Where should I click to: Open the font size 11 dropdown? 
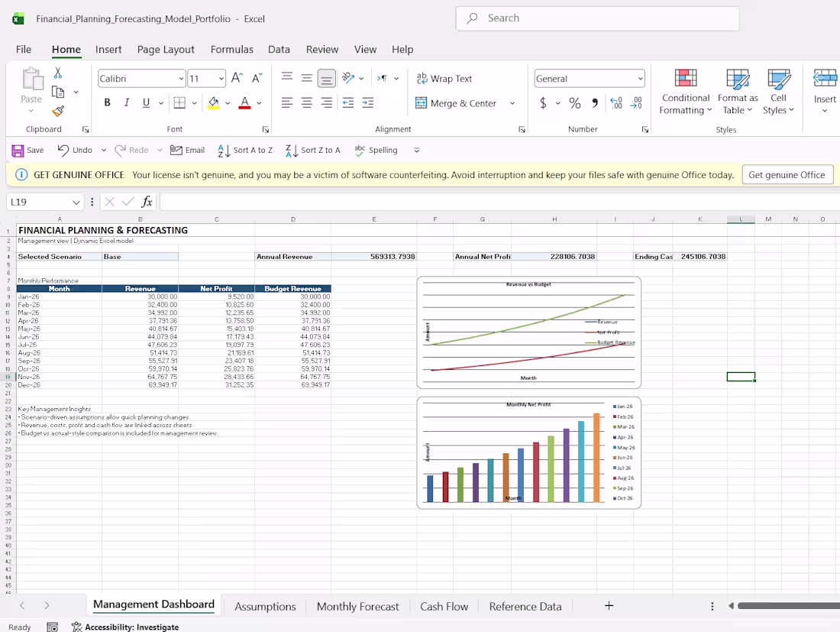221,79
